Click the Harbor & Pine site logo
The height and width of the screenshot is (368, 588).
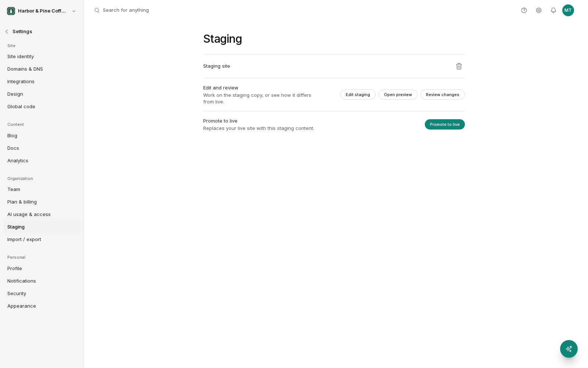(11, 11)
